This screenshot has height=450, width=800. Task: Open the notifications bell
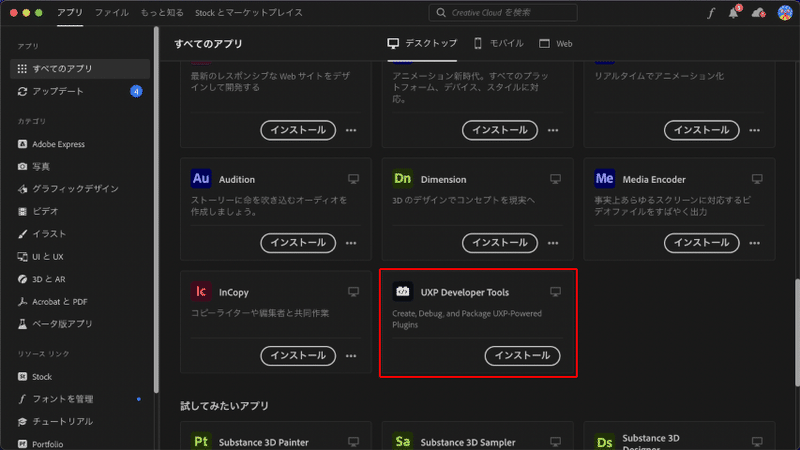(x=734, y=13)
